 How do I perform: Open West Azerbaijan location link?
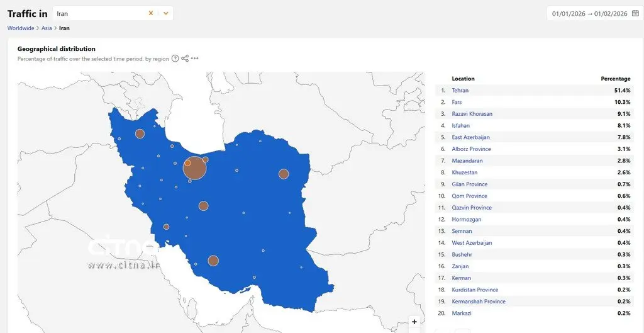coord(472,242)
